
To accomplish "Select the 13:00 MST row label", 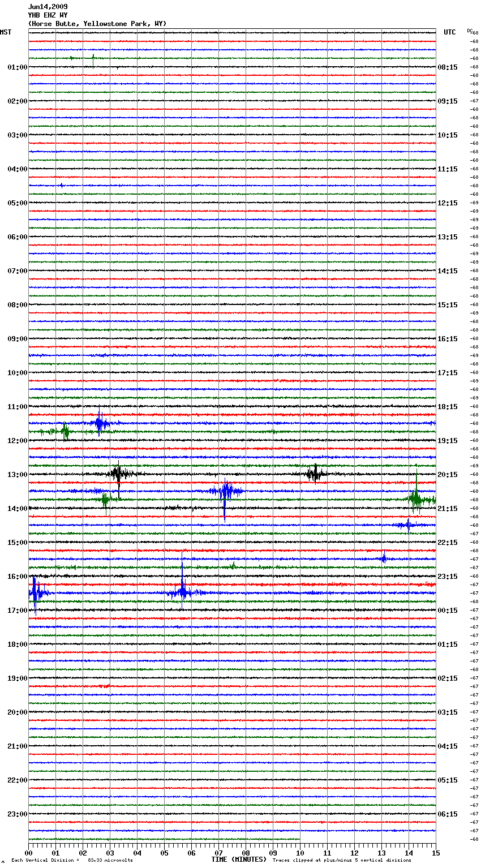I will [18, 475].
